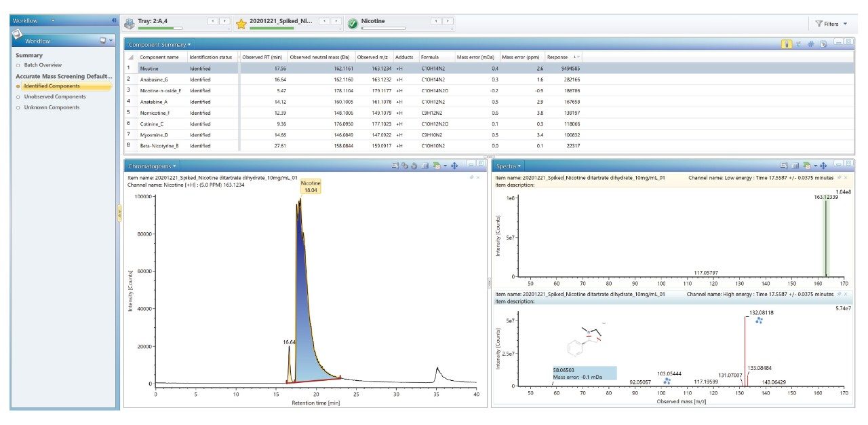Click the pan/move crosshair icon in Chromatograms toolbar
The height and width of the screenshot is (425, 868).
[x=454, y=166]
